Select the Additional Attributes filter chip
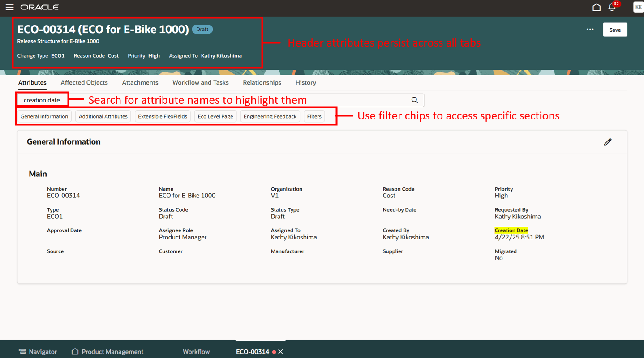 [x=103, y=116]
